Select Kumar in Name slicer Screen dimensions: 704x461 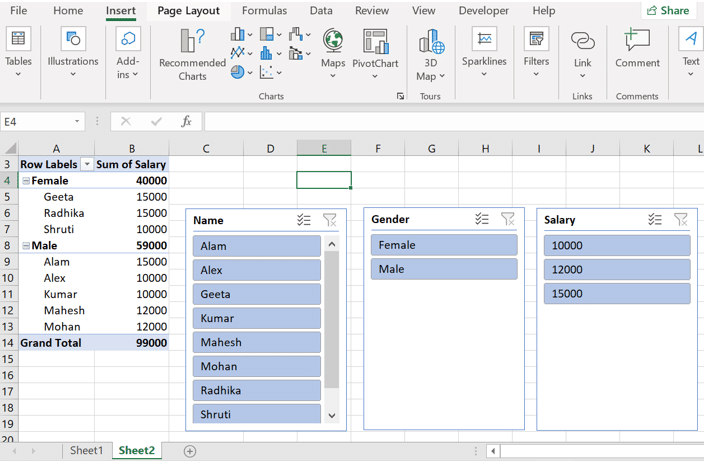[257, 318]
